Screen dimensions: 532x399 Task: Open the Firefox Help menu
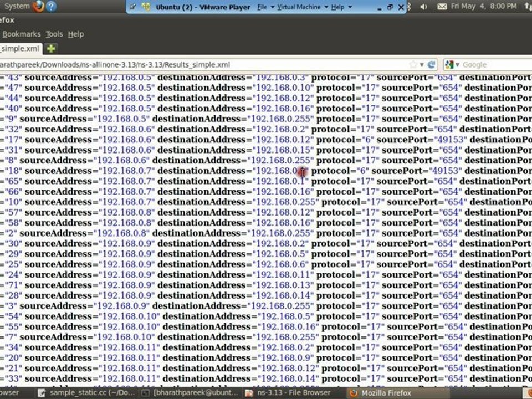point(76,34)
